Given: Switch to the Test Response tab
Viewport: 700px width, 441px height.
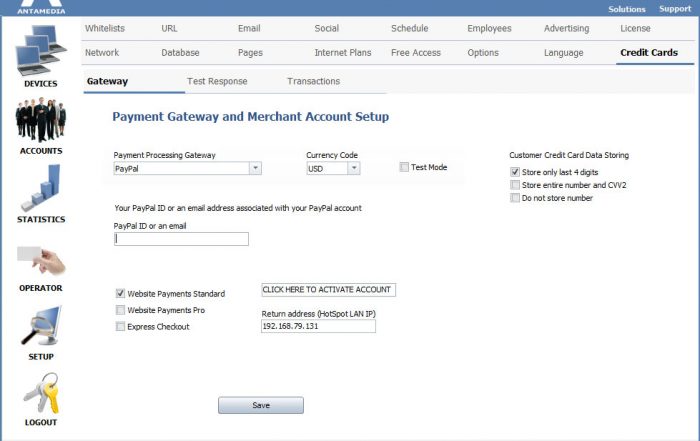Looking at the screenshot, I should pos(217,81).
